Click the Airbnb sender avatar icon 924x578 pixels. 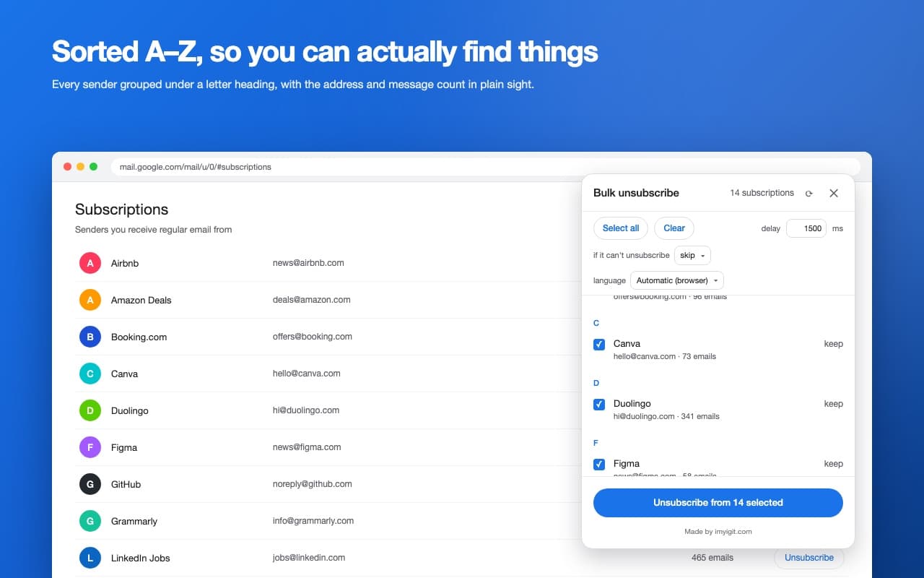90,263
